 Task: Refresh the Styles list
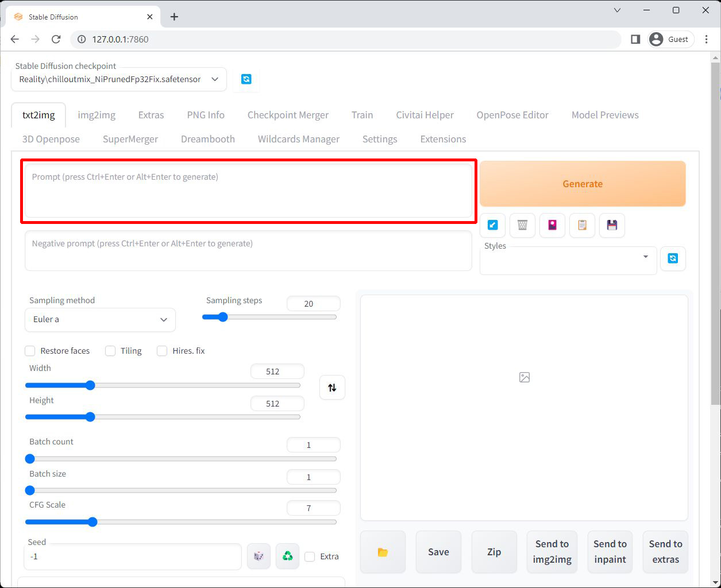673,258
